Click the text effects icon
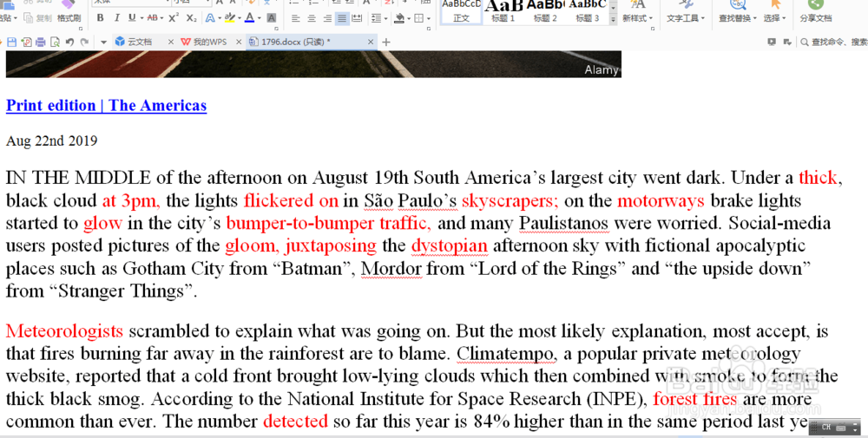The image size is (868, 438). point(210,17)
